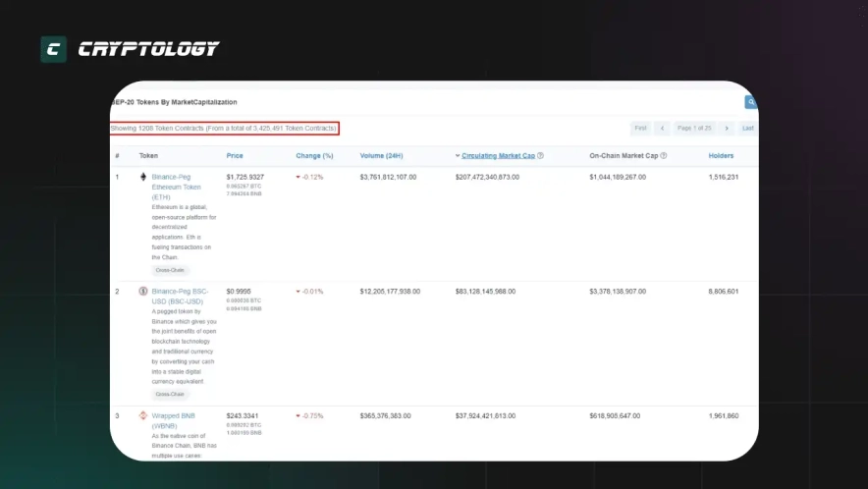Image resolution: width=868 pixels, height=489 pixels.
Task: Click the Cryptology logo icon
Action: pyautogui.click(x=53, y=49)
